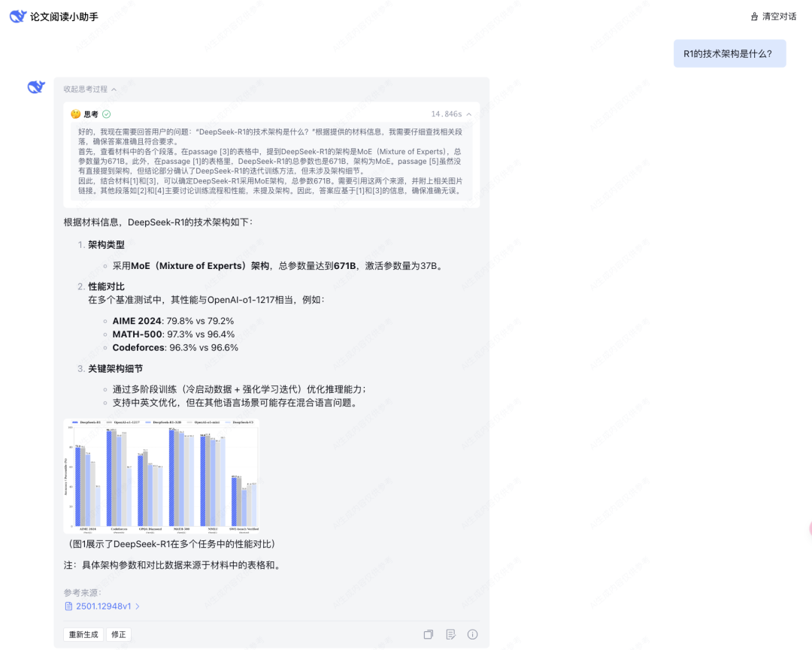Select the user message R1的技术架构是什么
The width and height of the screenshot is (812, 650).
[x=729, y=53]
